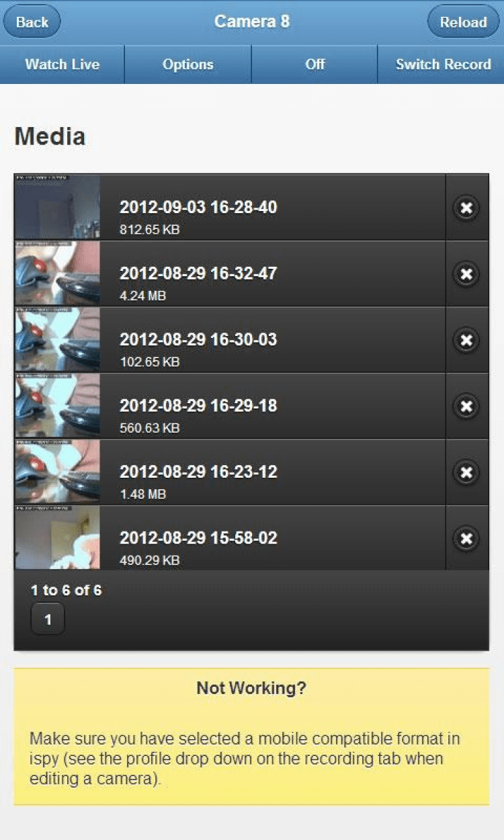Screen dimensions: 504x840
Task: Open the 1.48 MB recording title
Action: 198,472
